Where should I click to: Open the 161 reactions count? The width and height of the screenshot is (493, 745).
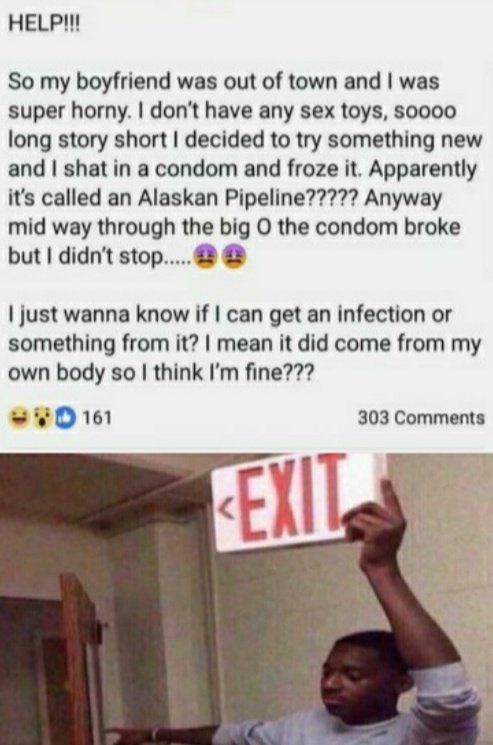pyautogui.click(x=97, y=418)
